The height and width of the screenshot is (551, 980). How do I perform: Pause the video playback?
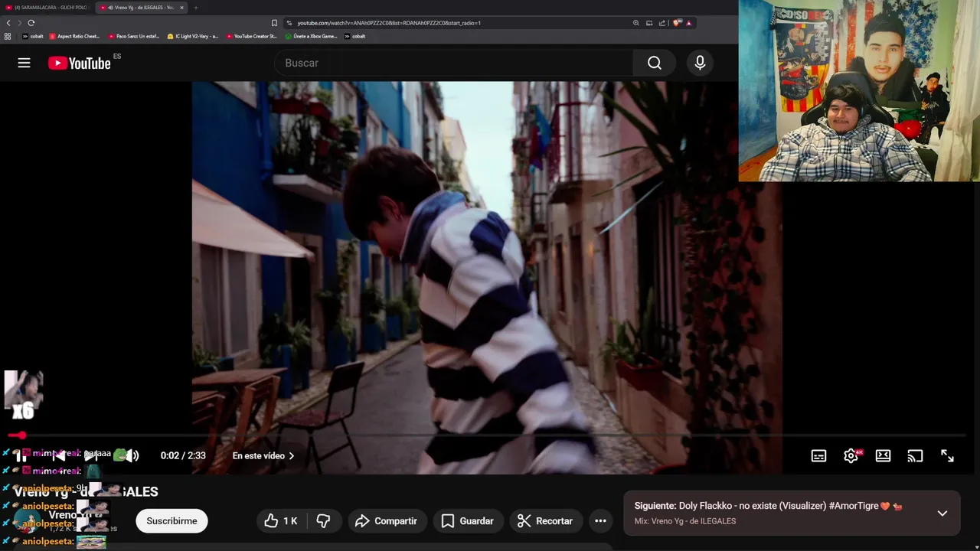pos(20,455)
